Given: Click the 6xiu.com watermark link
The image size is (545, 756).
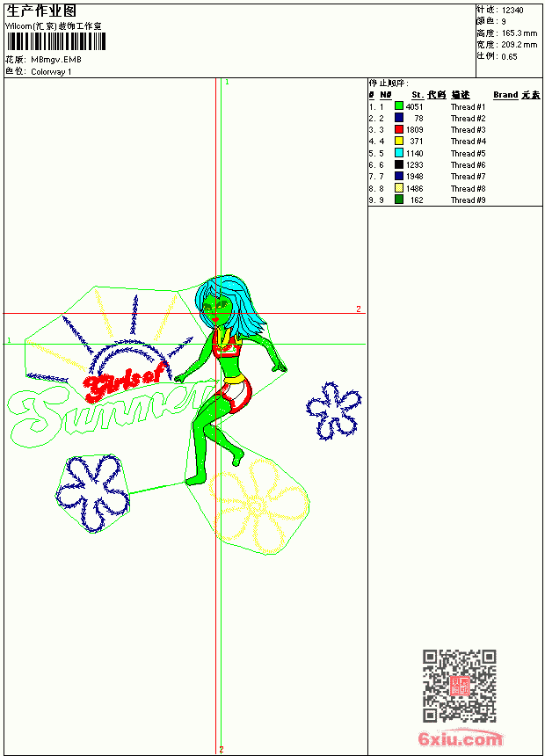Looking at the screenshot, I should pyautogui.click(x=460, y=738).
